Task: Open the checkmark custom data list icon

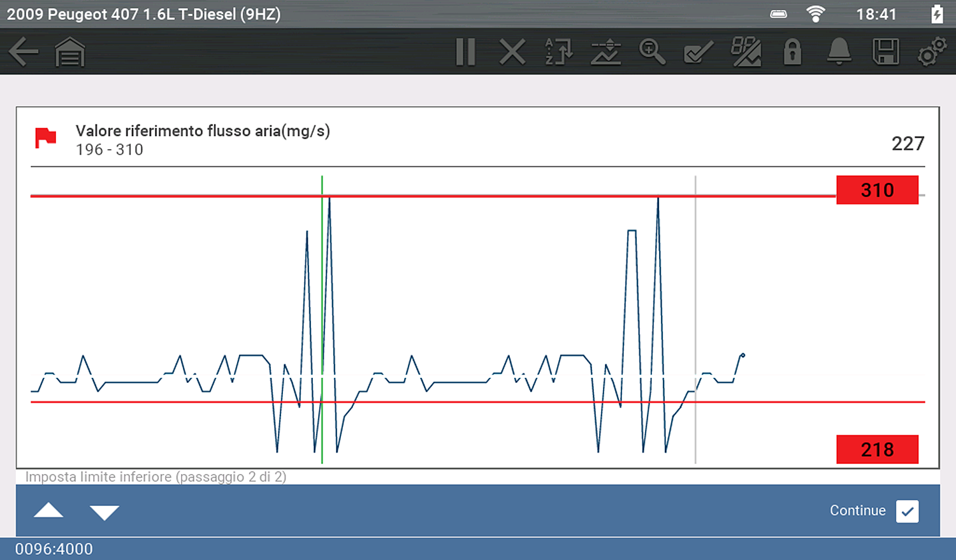Action: 699,52
